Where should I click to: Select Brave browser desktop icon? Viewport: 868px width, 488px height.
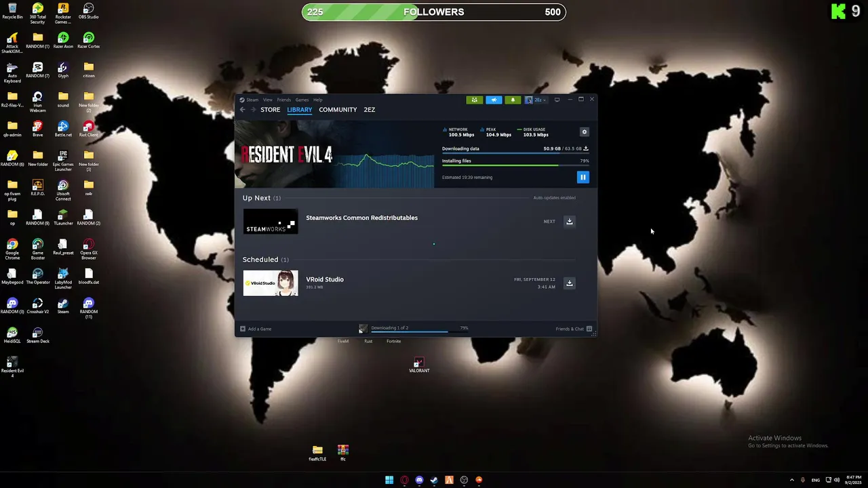pyautogui.click(x=37, y=129)
